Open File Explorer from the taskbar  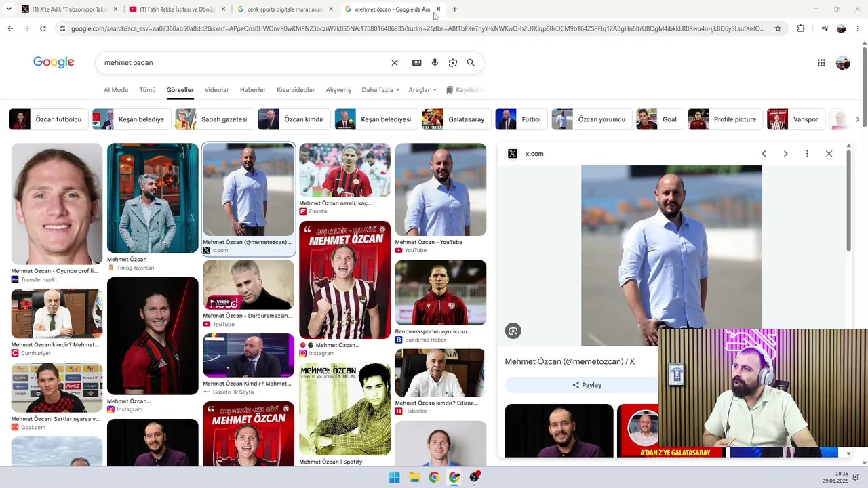(414, 477)
